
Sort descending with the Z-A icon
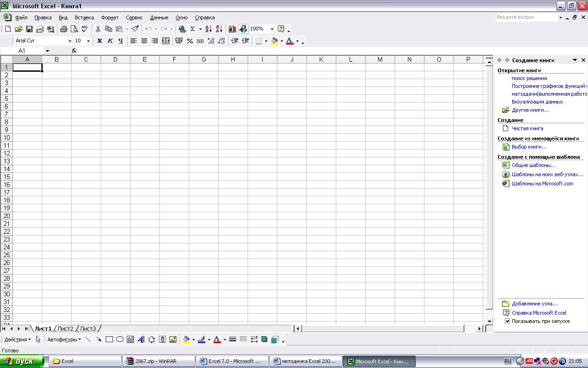(x=219, y=29)
